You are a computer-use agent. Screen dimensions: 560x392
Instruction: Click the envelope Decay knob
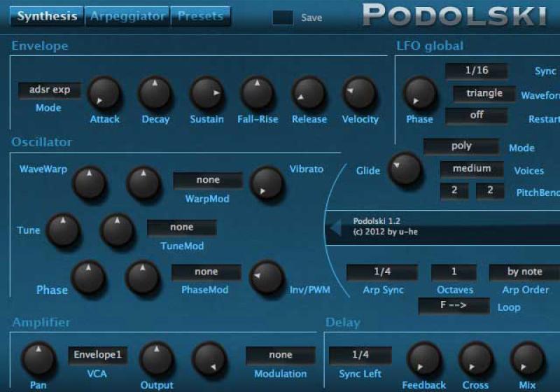pos(155,93)
